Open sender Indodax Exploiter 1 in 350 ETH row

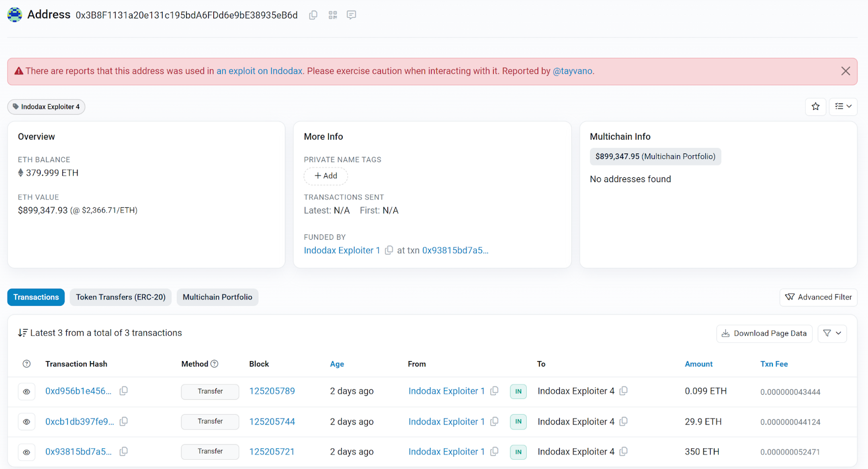(x=446, y=452)
